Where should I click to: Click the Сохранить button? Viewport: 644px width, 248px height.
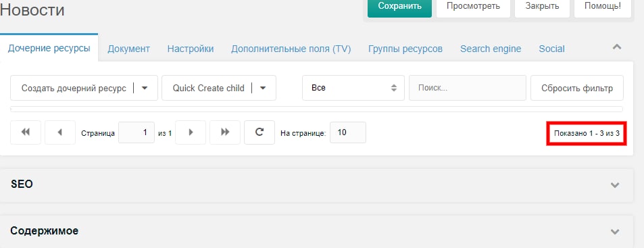click(399, 6)
